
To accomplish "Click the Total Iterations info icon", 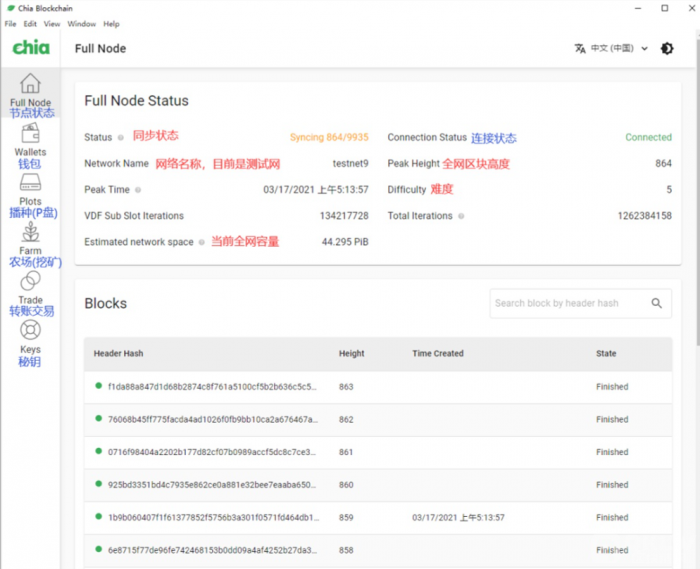I will coord(461,216).
